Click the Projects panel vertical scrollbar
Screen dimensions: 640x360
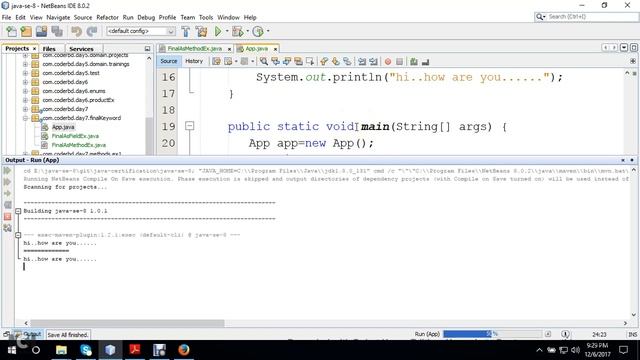pyautogui.click(x=149, y=135)
